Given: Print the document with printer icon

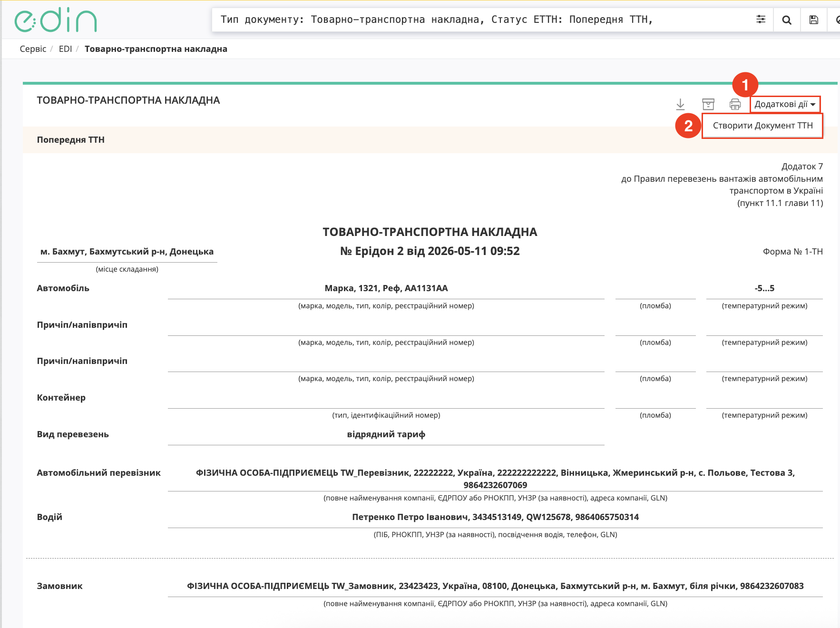Looking at the screenshot, I should pyautogui.click(x=735, y=104).
